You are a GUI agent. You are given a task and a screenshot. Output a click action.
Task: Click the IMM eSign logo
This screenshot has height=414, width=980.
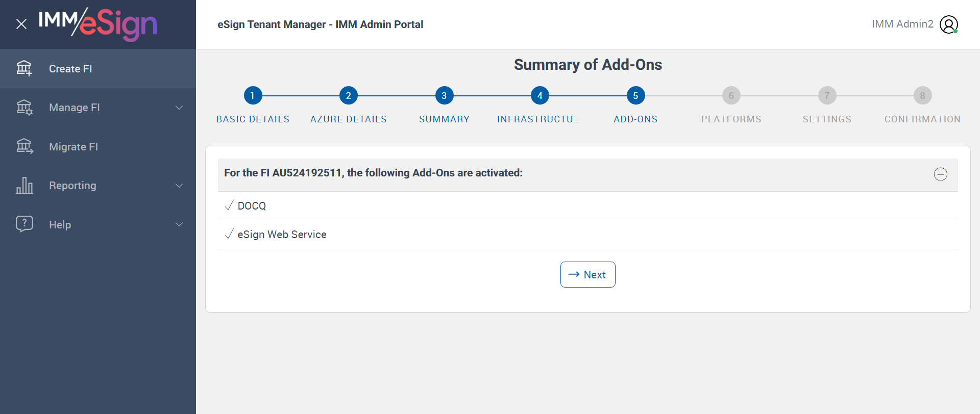(x=97, y=24)
